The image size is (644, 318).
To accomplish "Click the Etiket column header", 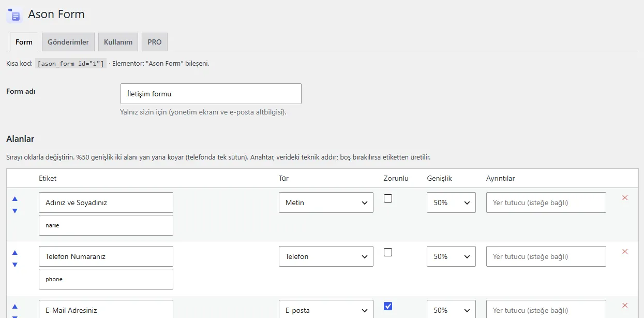I will click(48, 178).
